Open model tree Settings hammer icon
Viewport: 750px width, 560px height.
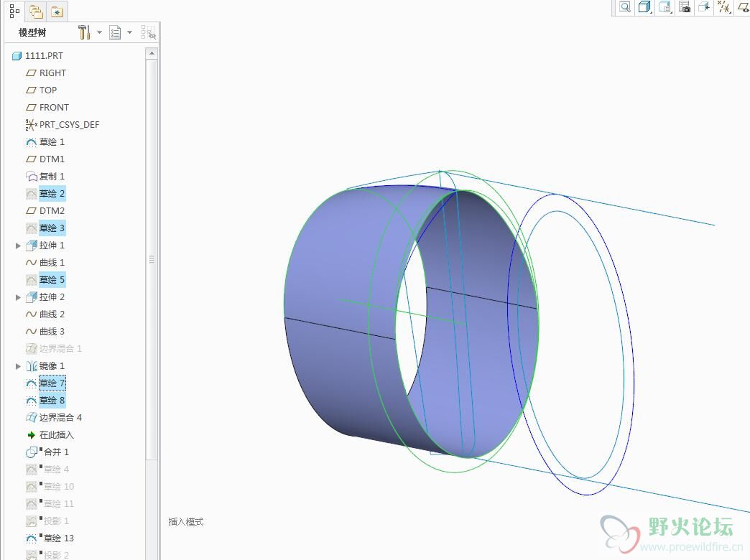pos(84,32)
